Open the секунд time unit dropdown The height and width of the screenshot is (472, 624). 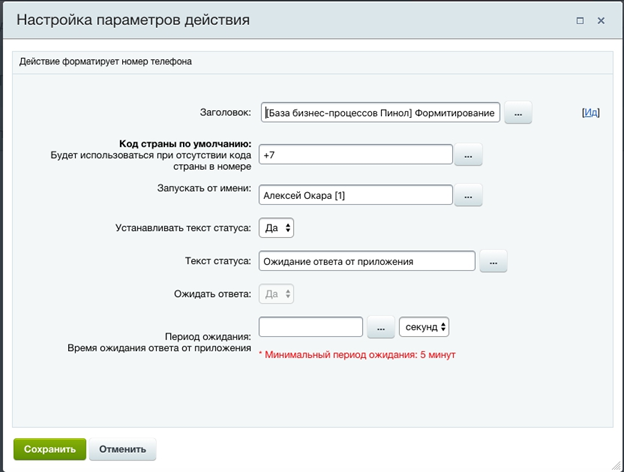coord(424,327)
